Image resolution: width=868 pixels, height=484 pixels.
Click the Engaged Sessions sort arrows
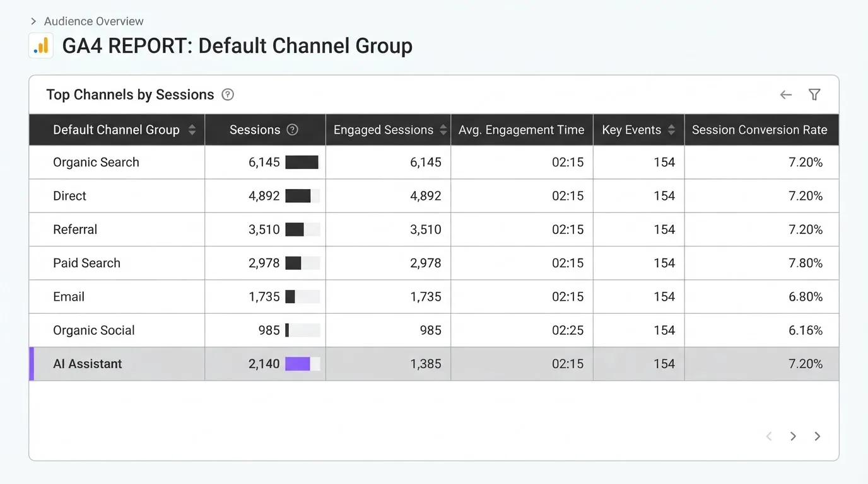coord(443,130)
